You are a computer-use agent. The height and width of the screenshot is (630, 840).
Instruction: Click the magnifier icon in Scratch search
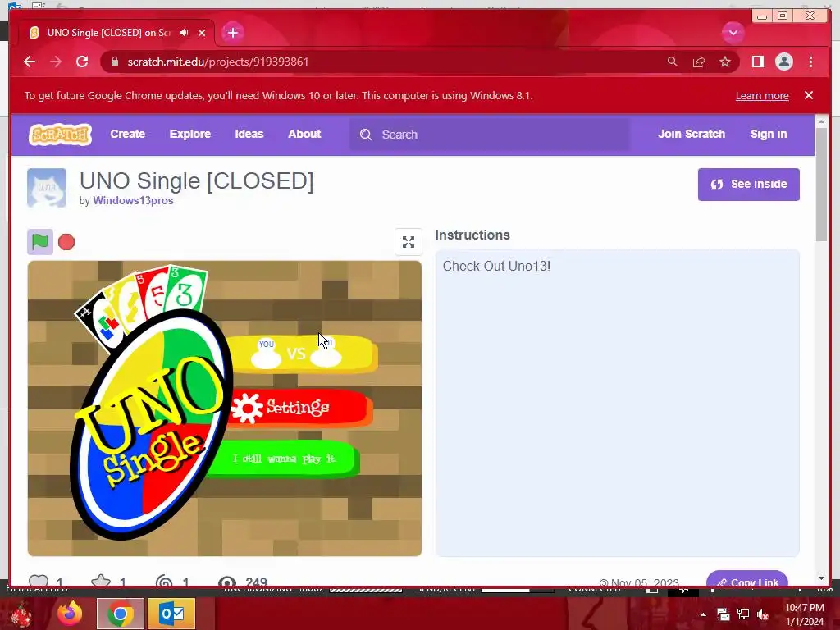coord(366,135)
